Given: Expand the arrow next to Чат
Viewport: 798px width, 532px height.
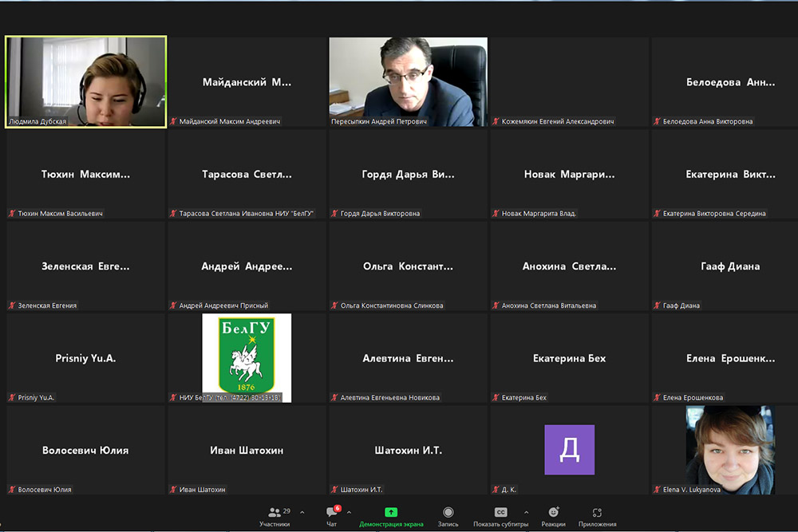Looking at the screenshot, I should pyautogui.click(x=349, y=513).
